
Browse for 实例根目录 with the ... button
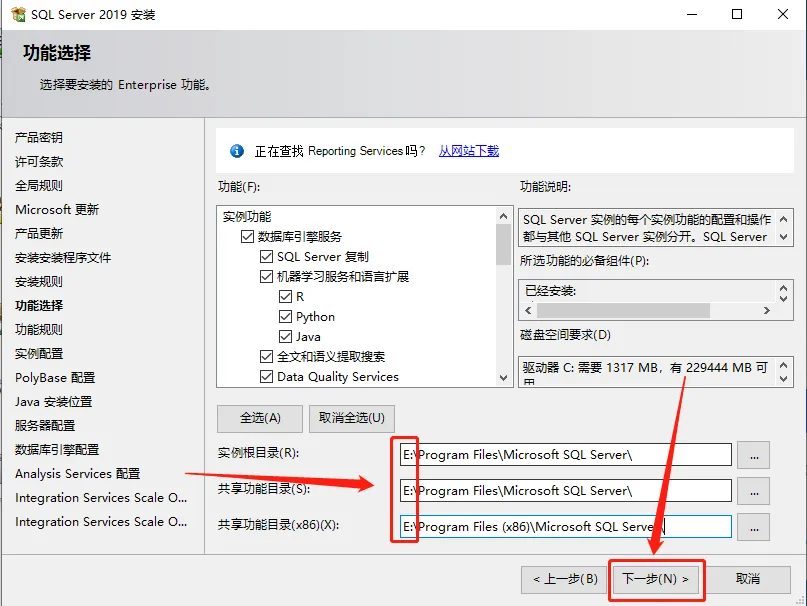click(x=753, y=455)
